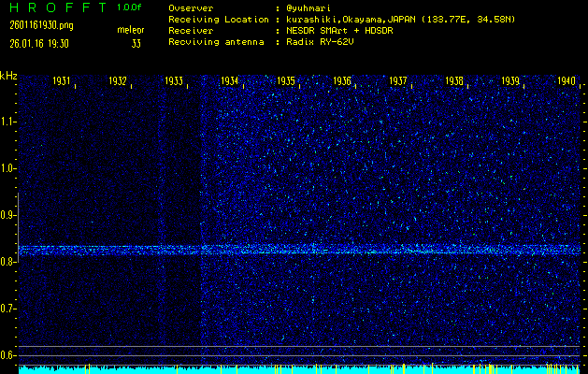Viewport: 588px width, 374px height.
Task: Select the file name 2601161930.png
Action: (x=42, y=25)
